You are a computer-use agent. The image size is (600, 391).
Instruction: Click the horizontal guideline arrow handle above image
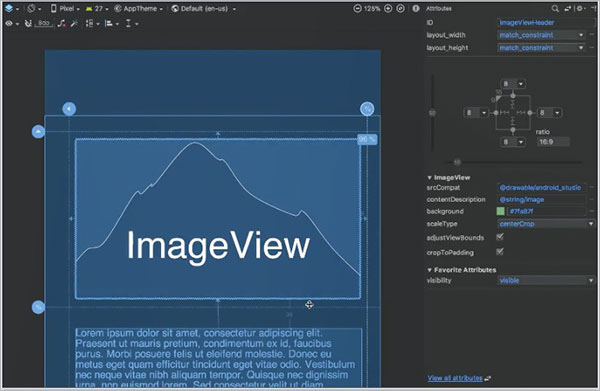coord(38,132)
